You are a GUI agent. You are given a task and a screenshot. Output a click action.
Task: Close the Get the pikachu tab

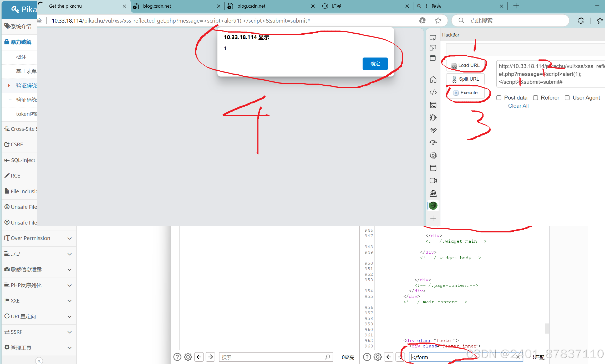tap(124, 6)
